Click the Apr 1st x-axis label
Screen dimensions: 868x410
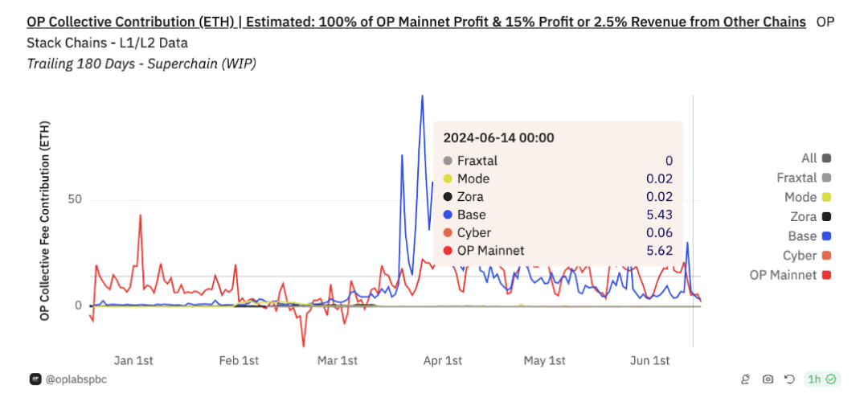coord(442,361)
